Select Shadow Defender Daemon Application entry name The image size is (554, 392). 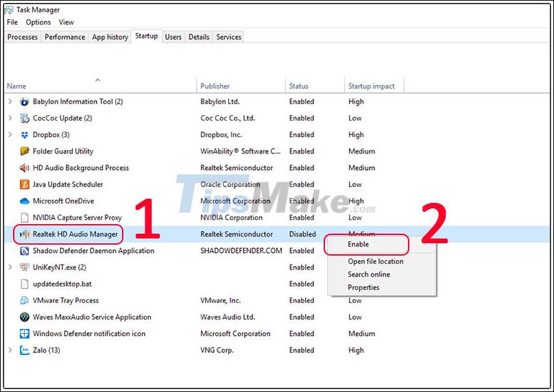coord(94,251)
